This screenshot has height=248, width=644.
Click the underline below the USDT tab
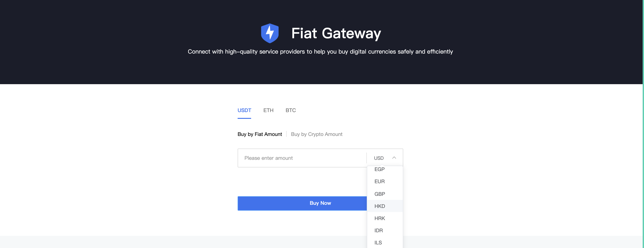point(244,118)
